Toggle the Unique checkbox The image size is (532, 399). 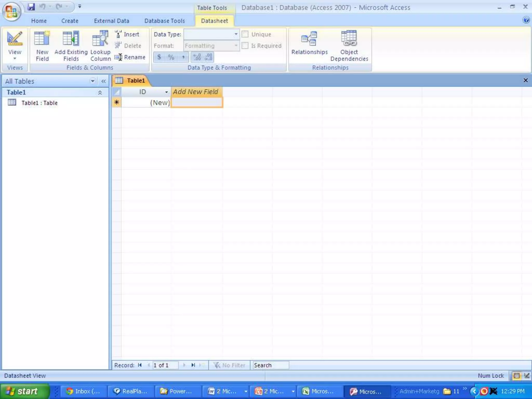[x=245, y=34]
